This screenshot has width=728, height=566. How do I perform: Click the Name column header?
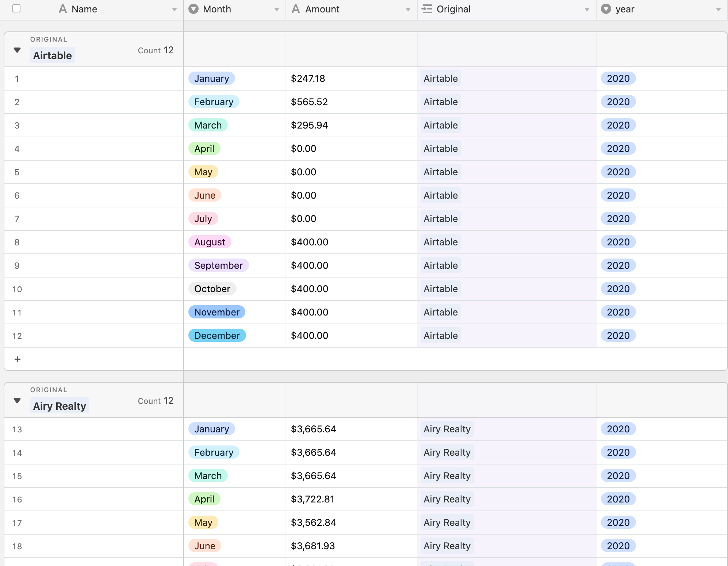(92, 10)
